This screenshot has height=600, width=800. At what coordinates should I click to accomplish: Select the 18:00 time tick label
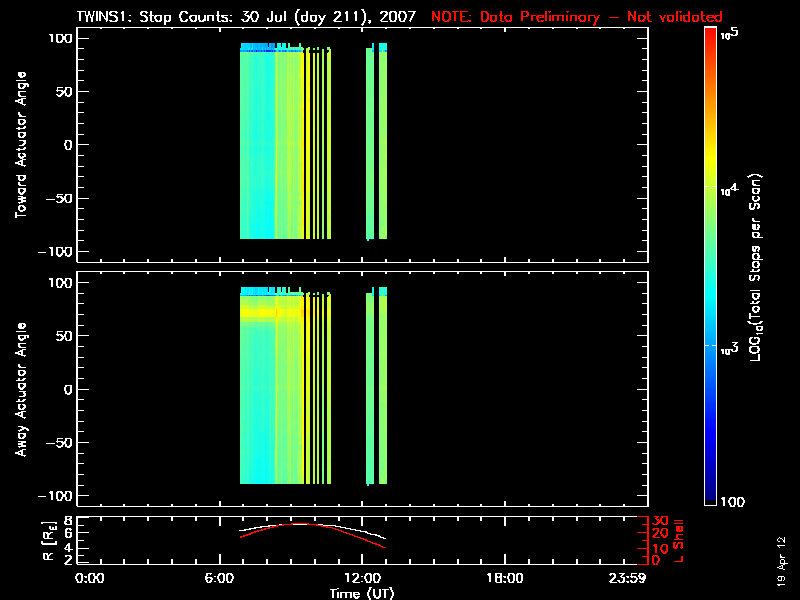click(502, 579)
